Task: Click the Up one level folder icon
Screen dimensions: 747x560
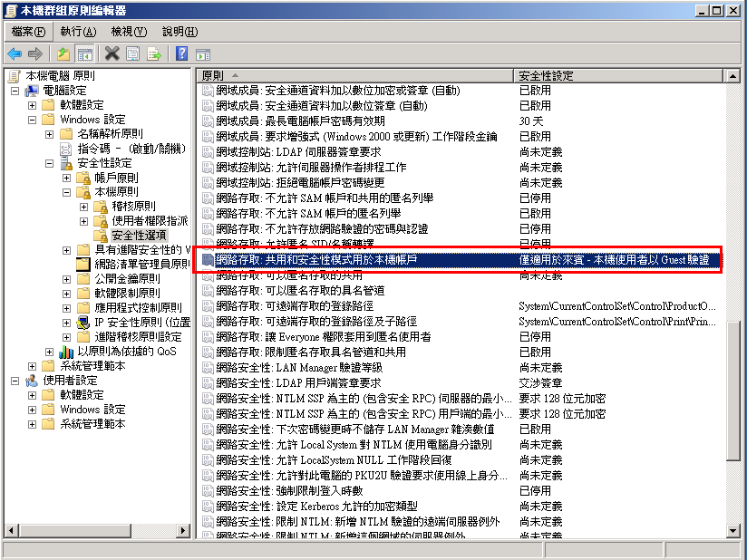Action: 63,53
